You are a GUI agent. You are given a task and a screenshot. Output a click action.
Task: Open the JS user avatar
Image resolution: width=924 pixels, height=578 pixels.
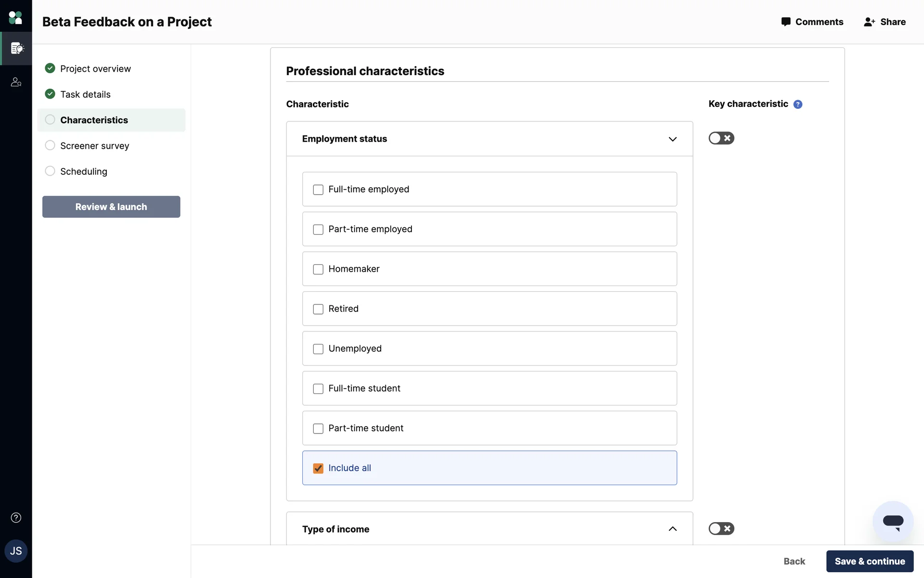tap(16, 551)
